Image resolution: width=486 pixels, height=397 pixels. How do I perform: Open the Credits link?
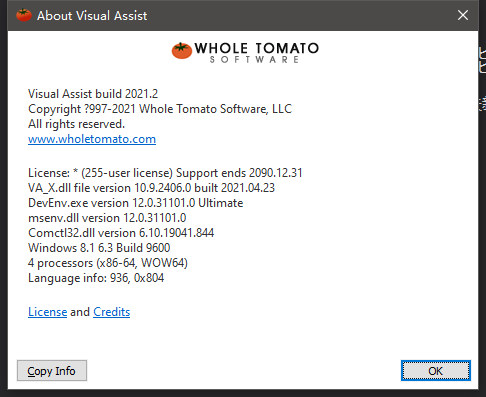(112, 312)
